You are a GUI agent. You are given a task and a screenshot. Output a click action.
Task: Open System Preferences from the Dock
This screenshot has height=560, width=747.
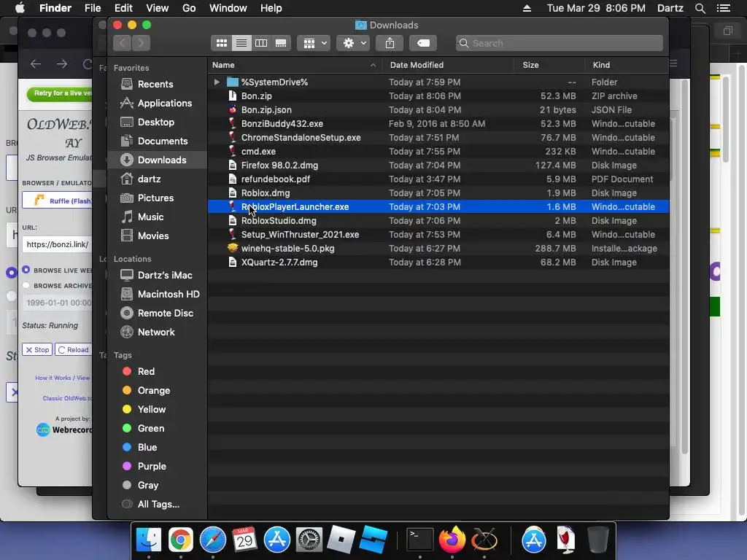coord(309,540)
